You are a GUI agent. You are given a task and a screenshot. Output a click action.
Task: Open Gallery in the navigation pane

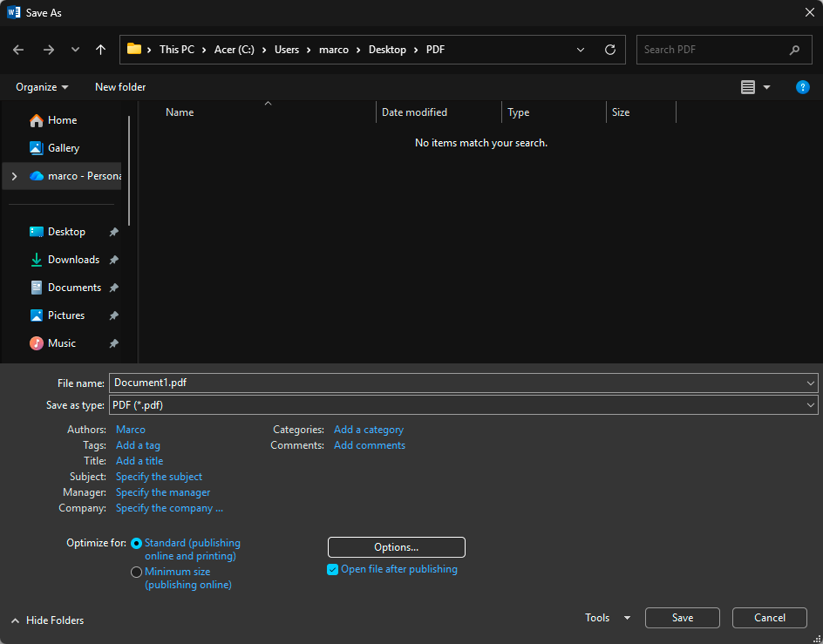[63, 148]
